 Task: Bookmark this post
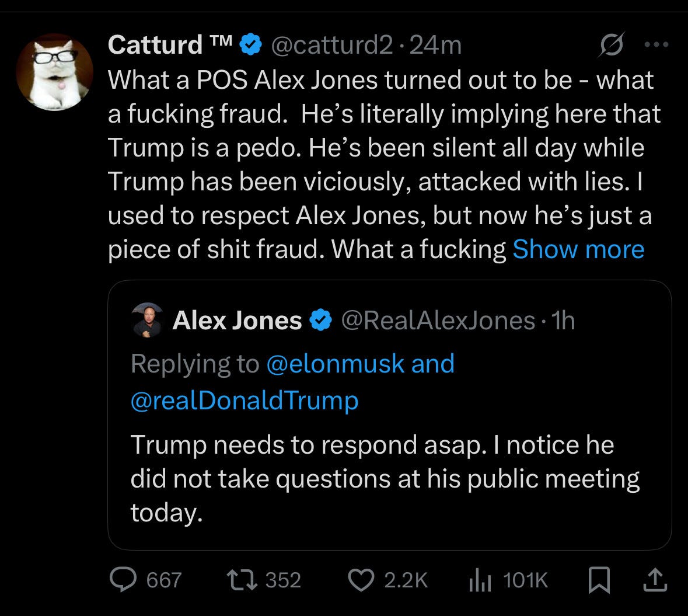pyautogui.click(x=599, y=580)
